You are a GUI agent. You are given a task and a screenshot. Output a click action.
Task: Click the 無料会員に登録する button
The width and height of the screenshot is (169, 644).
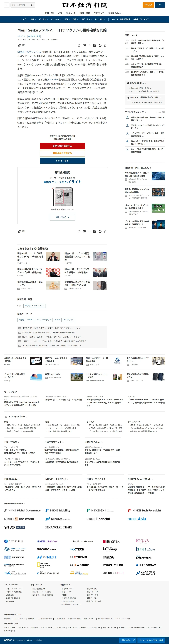coord(62,153)
